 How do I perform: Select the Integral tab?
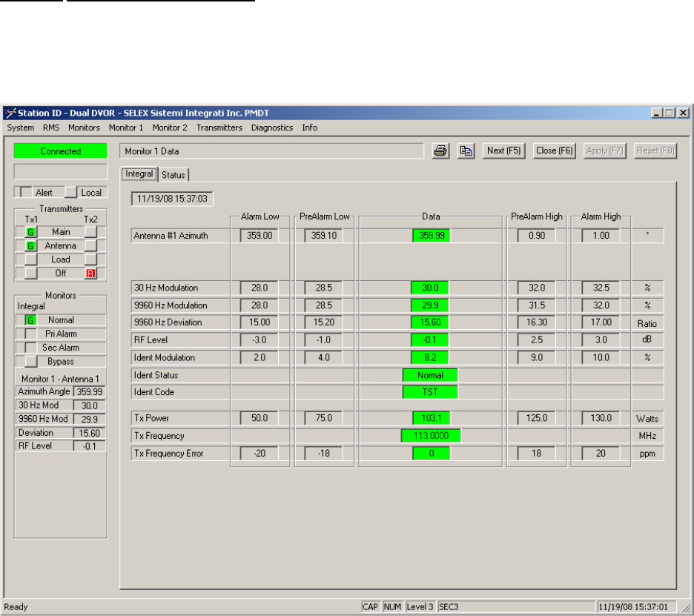[139, 174]
